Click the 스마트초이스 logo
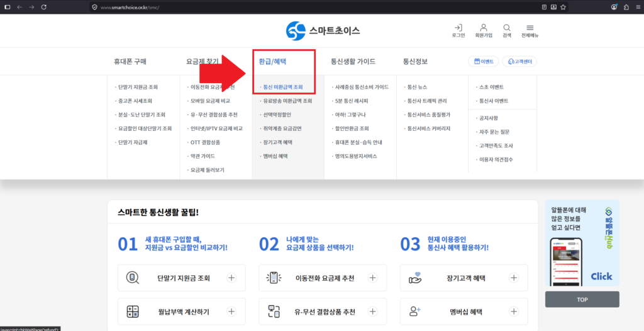Image resolution: width=644 pixels, height=331 pixels. coord(323,30)
